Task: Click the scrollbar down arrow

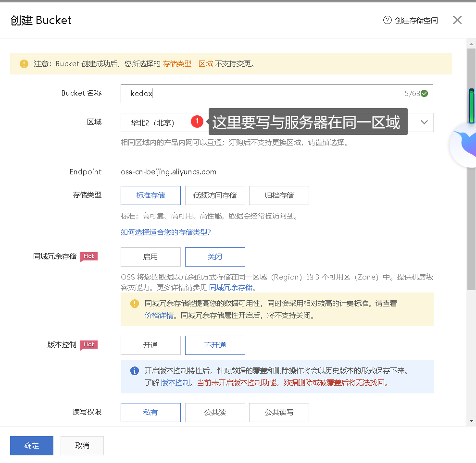Action: click(471, 421)
